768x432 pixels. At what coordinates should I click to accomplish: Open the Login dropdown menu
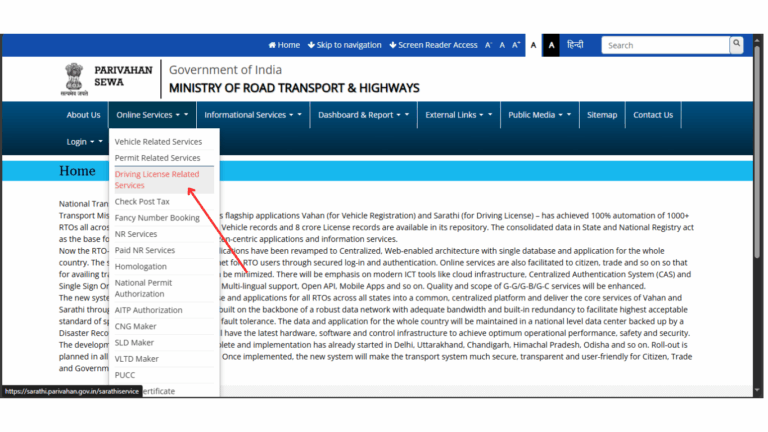click(84, 142)
